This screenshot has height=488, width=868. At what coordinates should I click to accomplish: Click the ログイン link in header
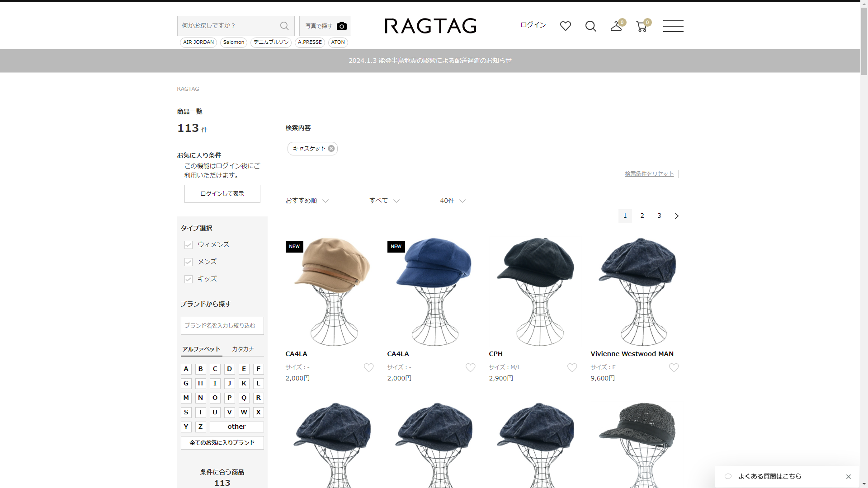point(533,25)
